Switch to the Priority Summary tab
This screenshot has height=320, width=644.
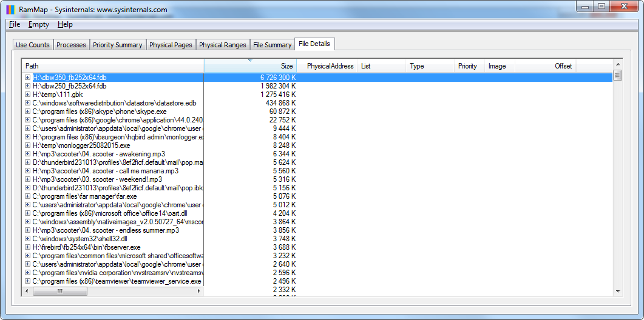[118, 45]
